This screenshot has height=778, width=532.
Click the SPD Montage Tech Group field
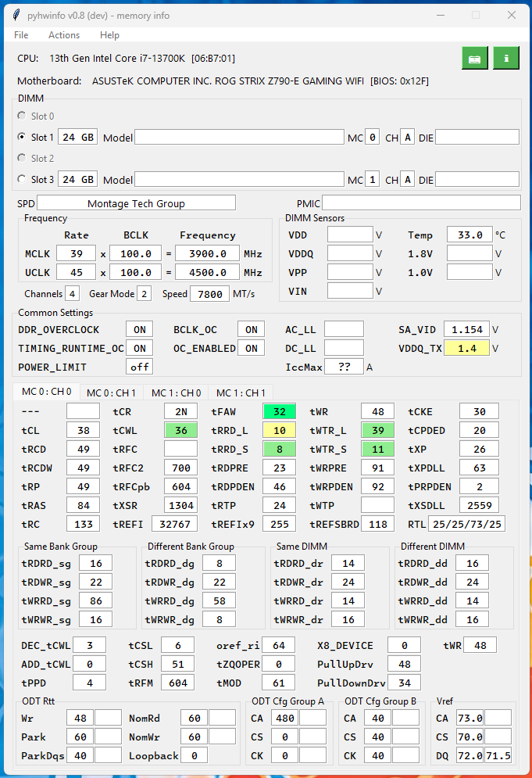coord(136,203)
